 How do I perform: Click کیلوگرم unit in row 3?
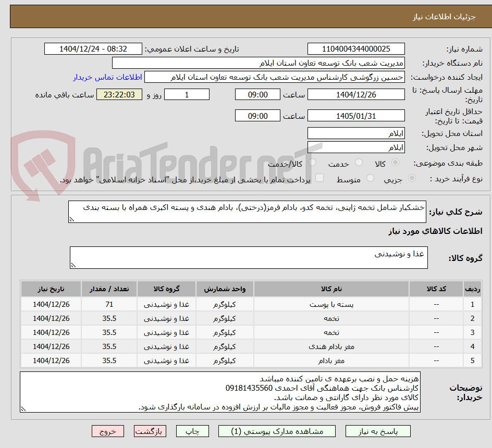[225, 333]
